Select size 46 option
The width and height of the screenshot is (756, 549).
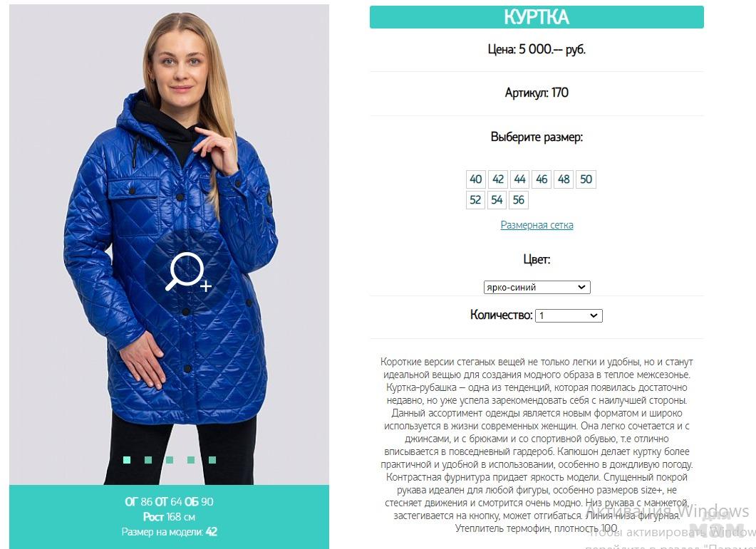click(542, 179)
